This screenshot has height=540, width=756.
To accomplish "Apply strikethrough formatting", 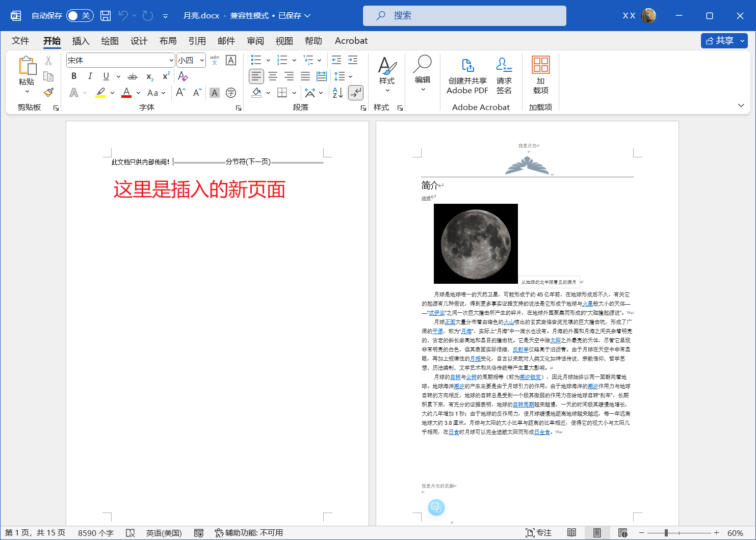I will point(133,76).
